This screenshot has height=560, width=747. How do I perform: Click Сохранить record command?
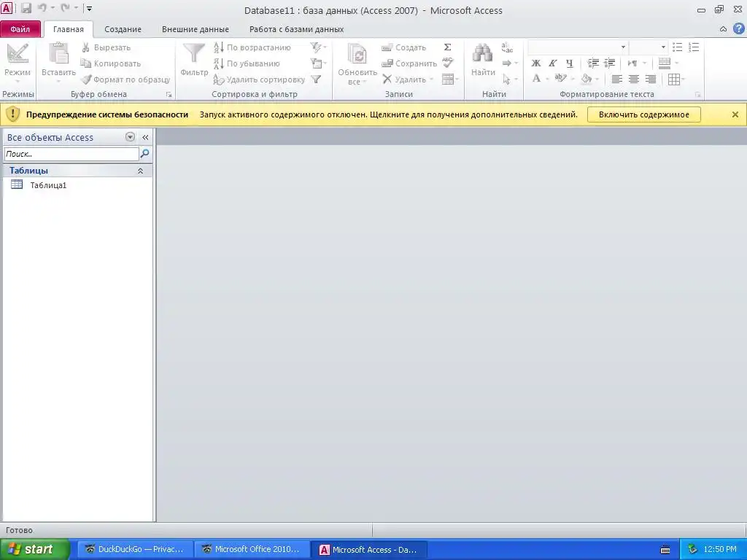[409, 63]
